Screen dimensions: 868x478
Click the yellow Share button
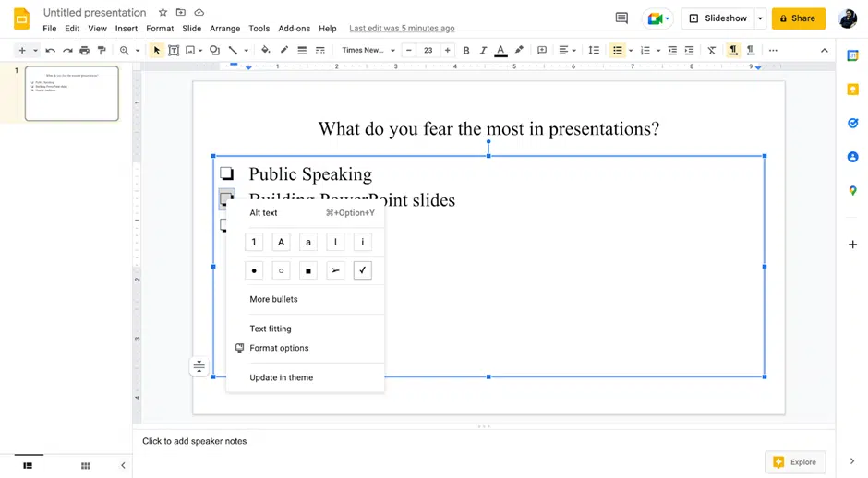click(x=798, y=18)
